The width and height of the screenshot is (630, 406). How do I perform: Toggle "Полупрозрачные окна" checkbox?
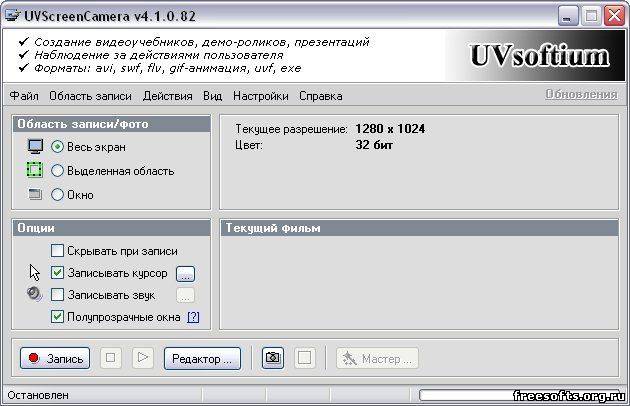pyautogui.click(x=57, y=317)
